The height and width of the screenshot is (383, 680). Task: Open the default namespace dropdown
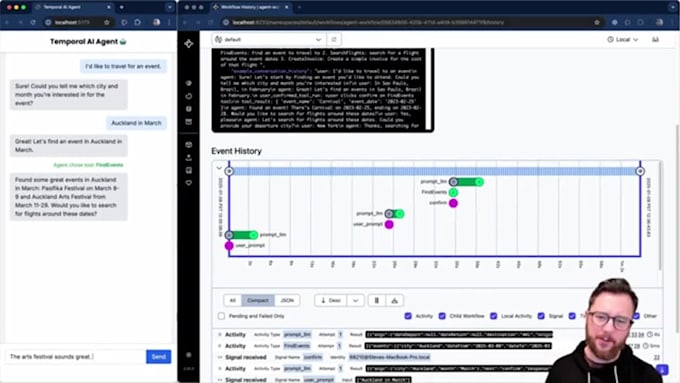(269, 39)
